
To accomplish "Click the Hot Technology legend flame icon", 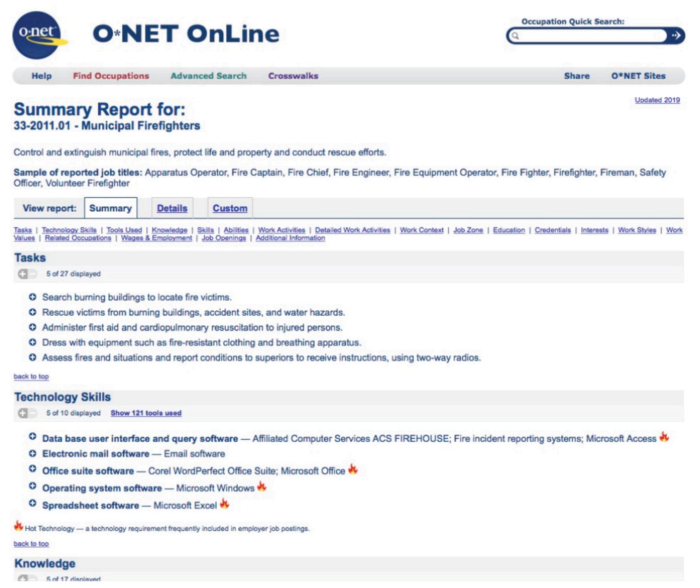I will [x=19, y=526].
